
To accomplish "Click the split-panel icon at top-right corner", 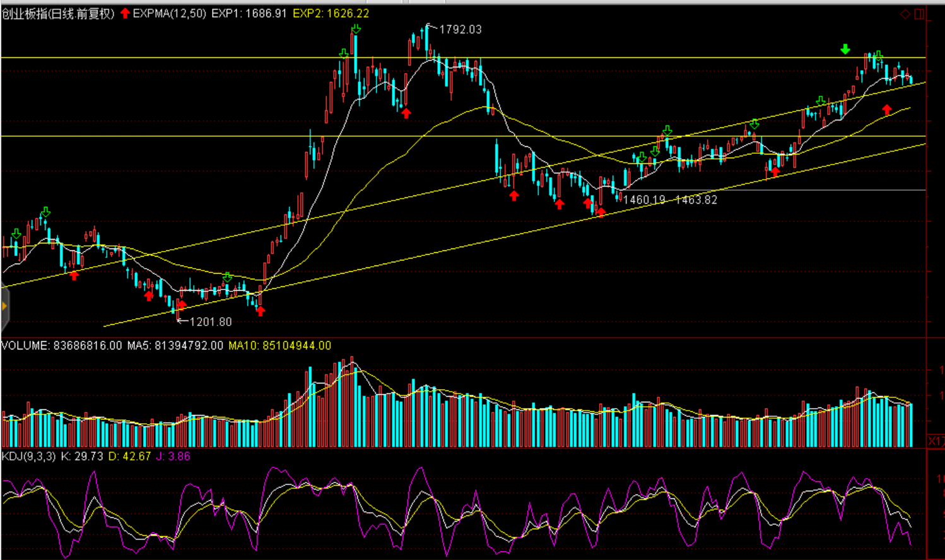I will point(919,14).
